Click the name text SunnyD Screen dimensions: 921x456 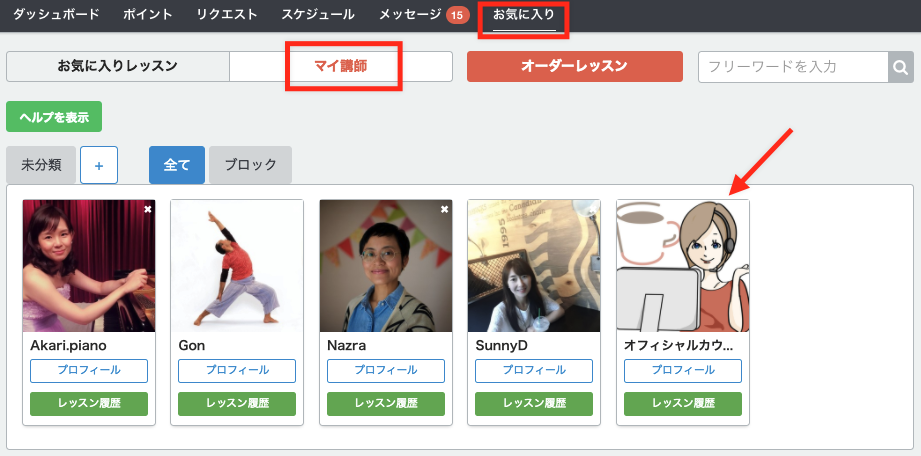click(502, 346)
